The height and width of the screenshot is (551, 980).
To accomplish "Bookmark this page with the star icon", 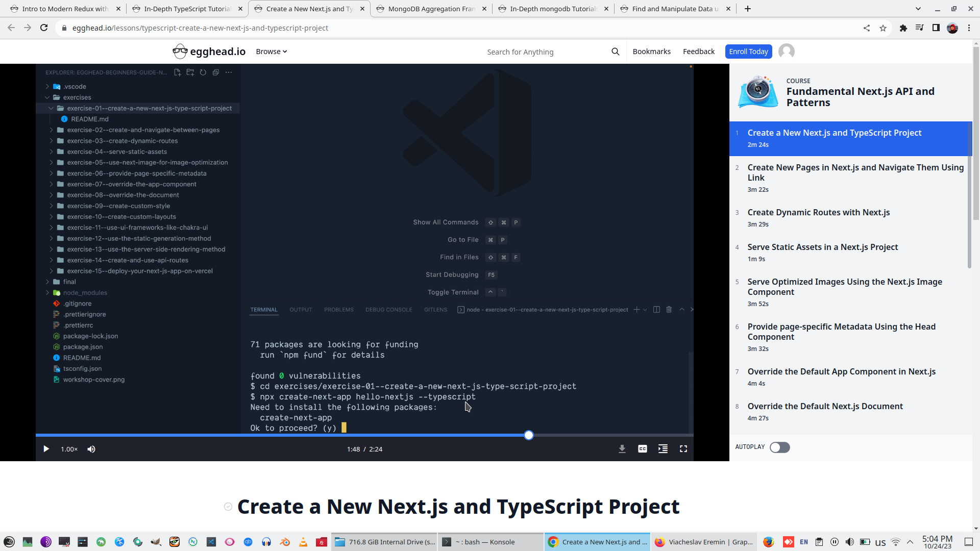I will (x=884, y=28).
